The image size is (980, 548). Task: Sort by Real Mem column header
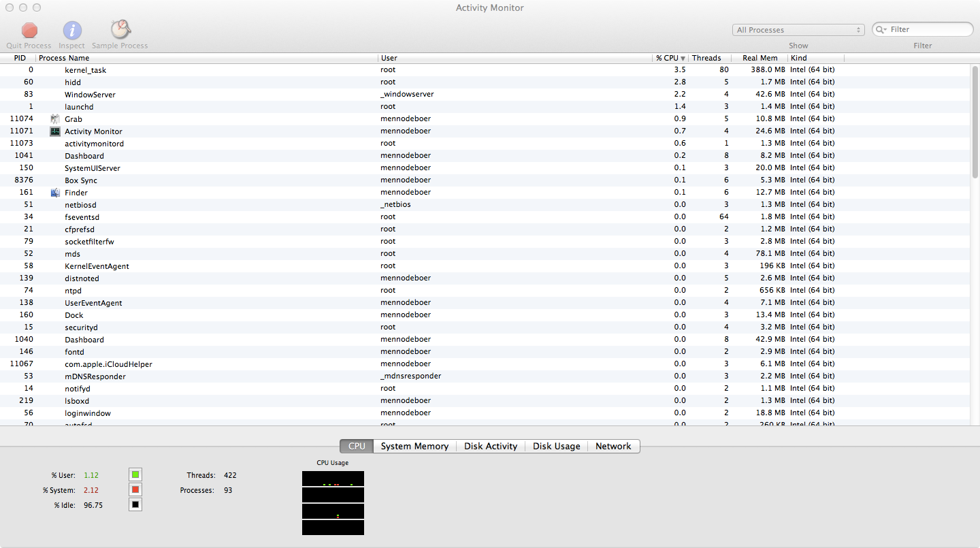pyautogui.click(x=759, y=58)
